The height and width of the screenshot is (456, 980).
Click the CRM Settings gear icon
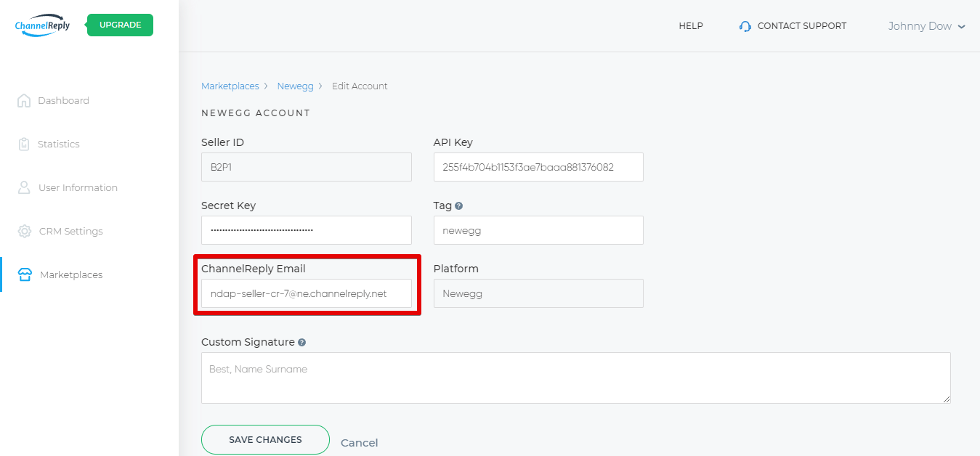coord(25,231)
